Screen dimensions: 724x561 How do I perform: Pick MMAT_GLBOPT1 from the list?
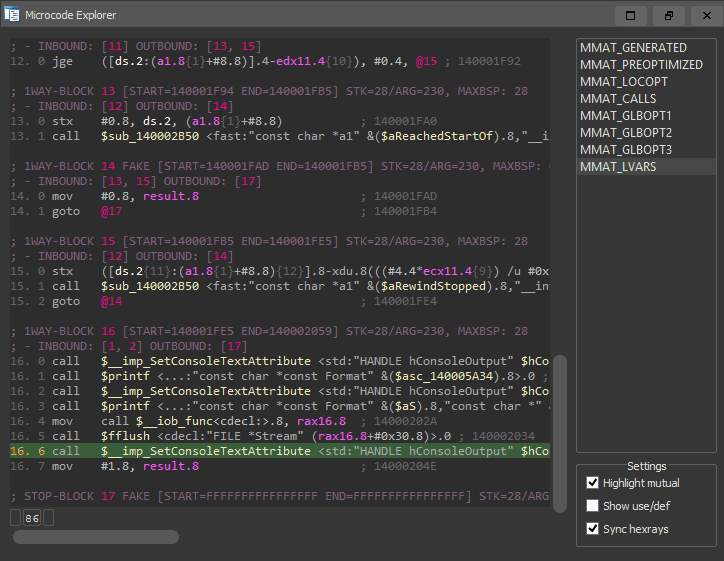[x=626, y=116]
